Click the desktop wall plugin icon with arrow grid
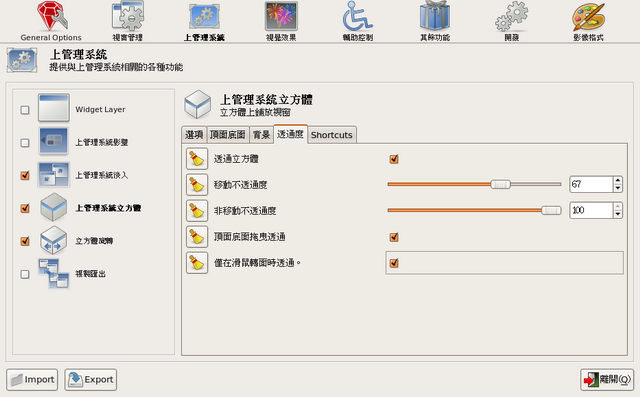The width and height of the screenshot is (640, 397). 54,141
